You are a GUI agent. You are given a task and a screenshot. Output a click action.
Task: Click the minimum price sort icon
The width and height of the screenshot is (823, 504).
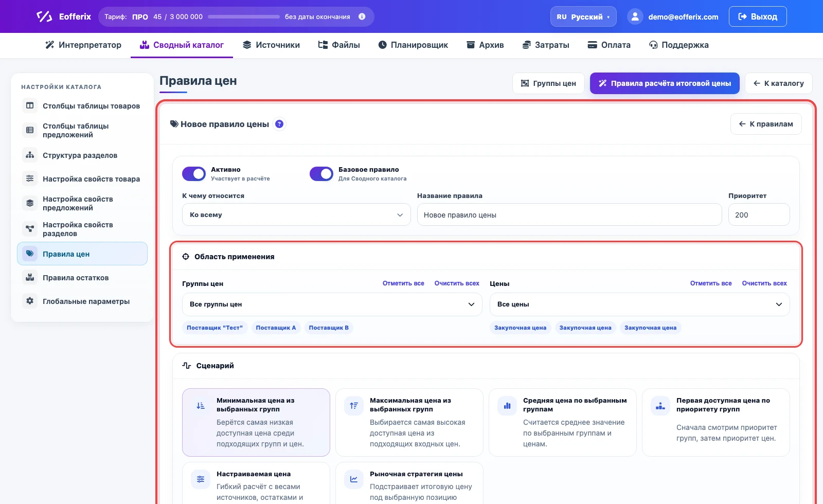click(201, 406)
